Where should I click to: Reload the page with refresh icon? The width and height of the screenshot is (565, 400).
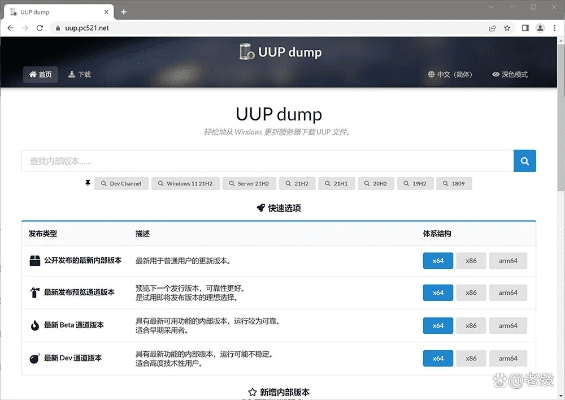(x=40, y=28)
